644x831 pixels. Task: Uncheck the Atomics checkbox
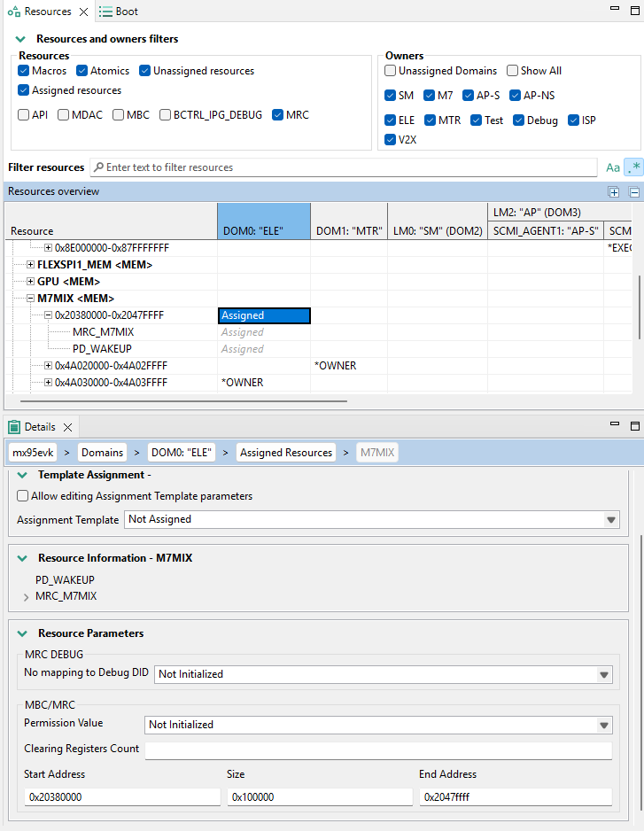coord(81,71)
